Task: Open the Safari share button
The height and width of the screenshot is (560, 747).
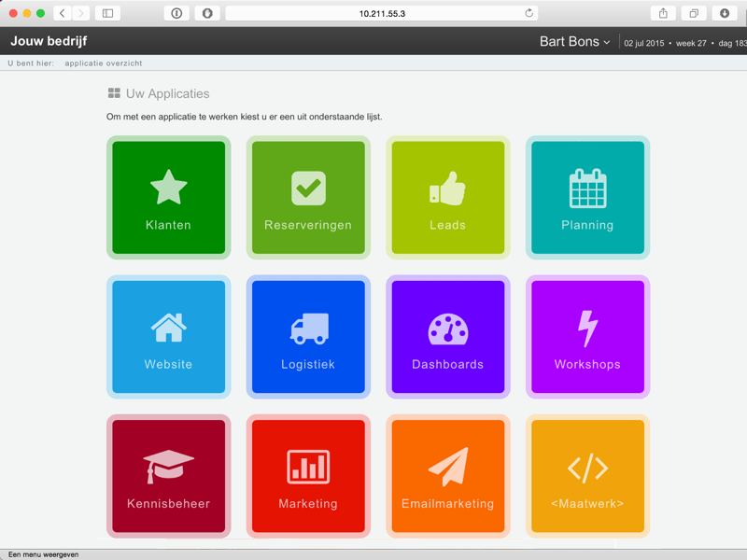Action: [x=663, y=13]
